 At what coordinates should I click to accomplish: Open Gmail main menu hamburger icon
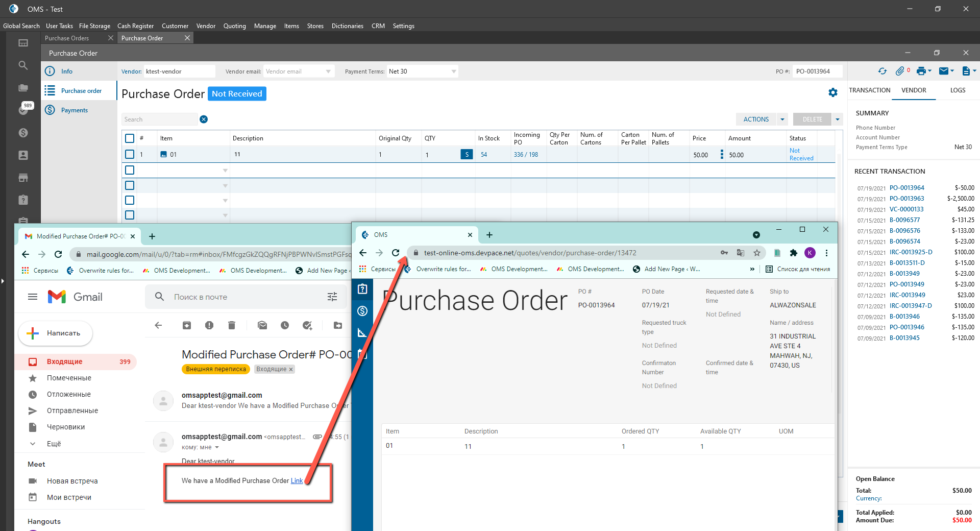[x=33, y=297]
